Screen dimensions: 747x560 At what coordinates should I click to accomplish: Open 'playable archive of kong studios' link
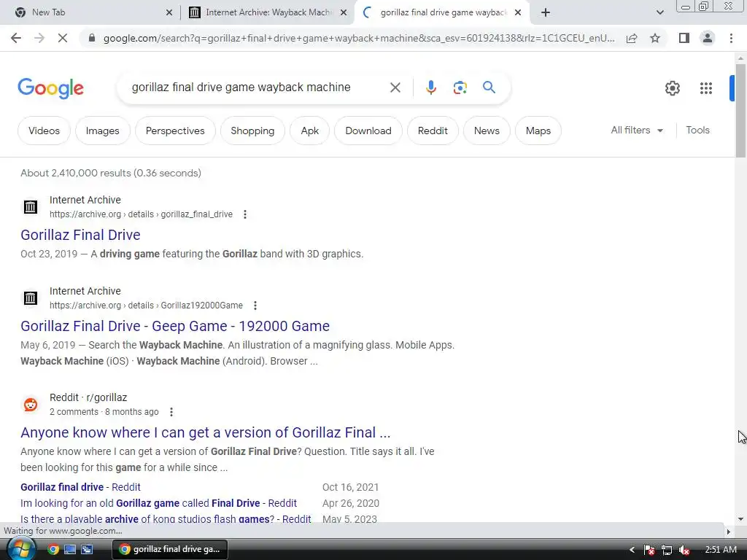(x=166, y=519)
